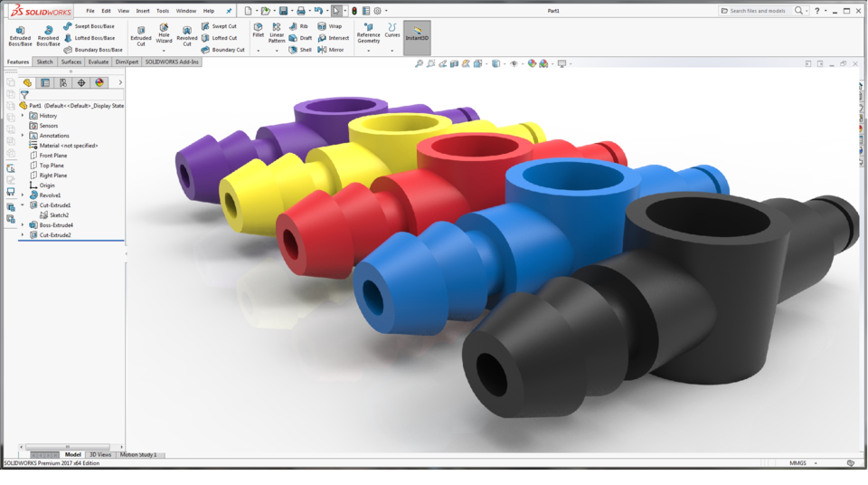Expand the Revolve1 feature node
This screenshot has height=485, width=868.
(23, 195)
